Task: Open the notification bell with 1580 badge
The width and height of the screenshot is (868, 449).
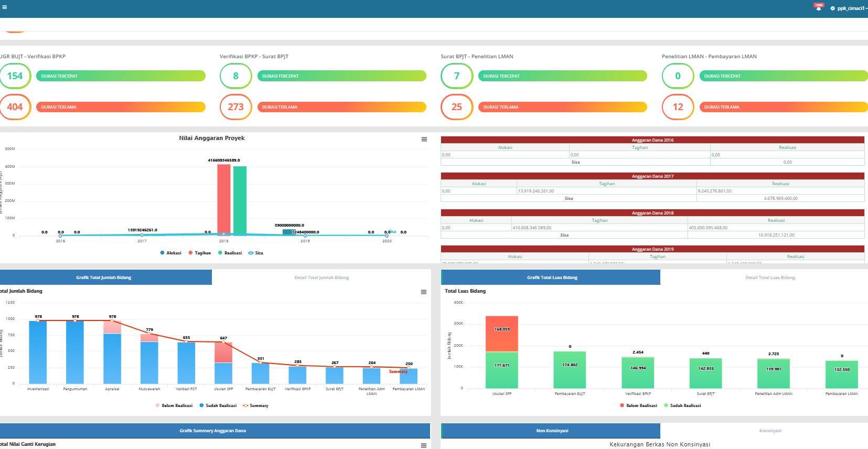Action: pyautogui.click(x=818, y=8)
